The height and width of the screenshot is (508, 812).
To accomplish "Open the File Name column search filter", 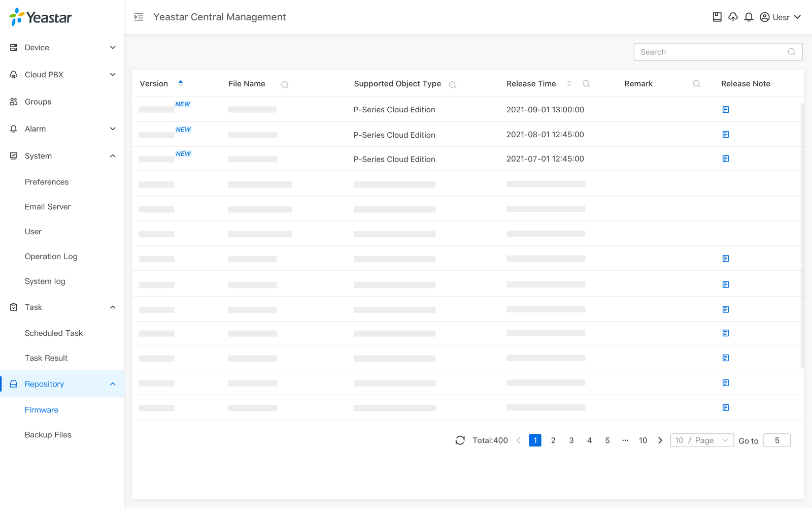I will click(285, 85).
